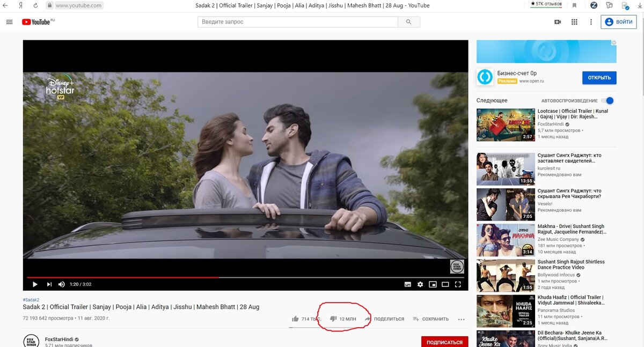The width and height of the screenshot is (644, 347).
Task: Click kurolesit.ru channel name
Action: pyautogui.click(x=548, y=168)
